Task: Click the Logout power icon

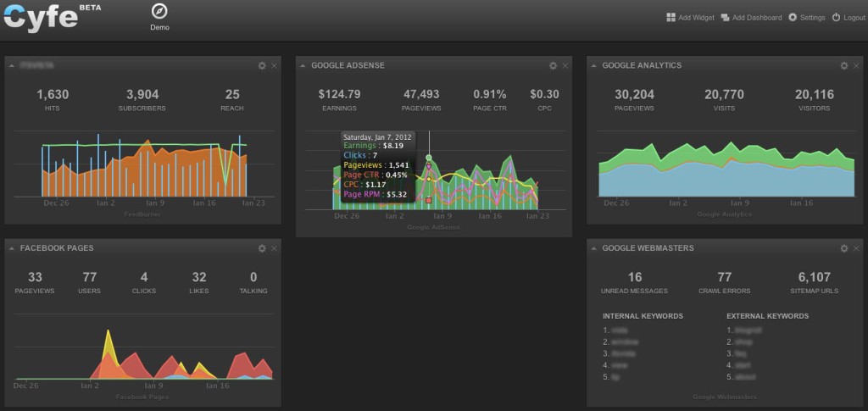Action: pos(836,18)
